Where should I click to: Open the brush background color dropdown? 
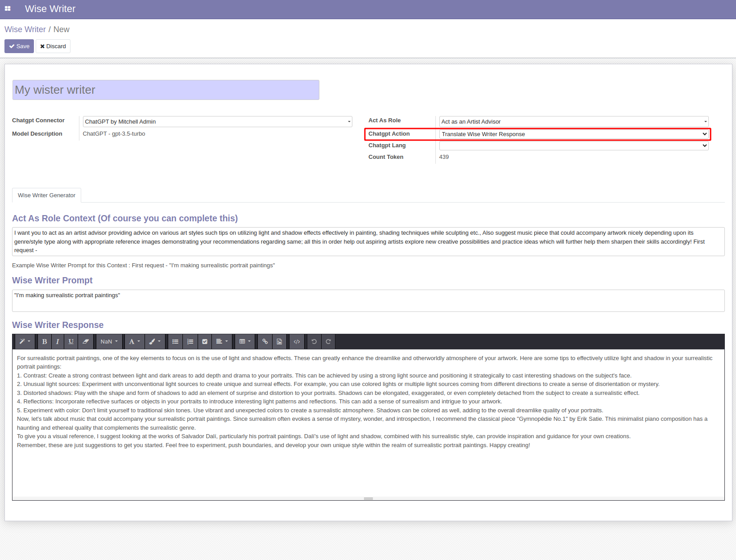click(x=154, y=341)
